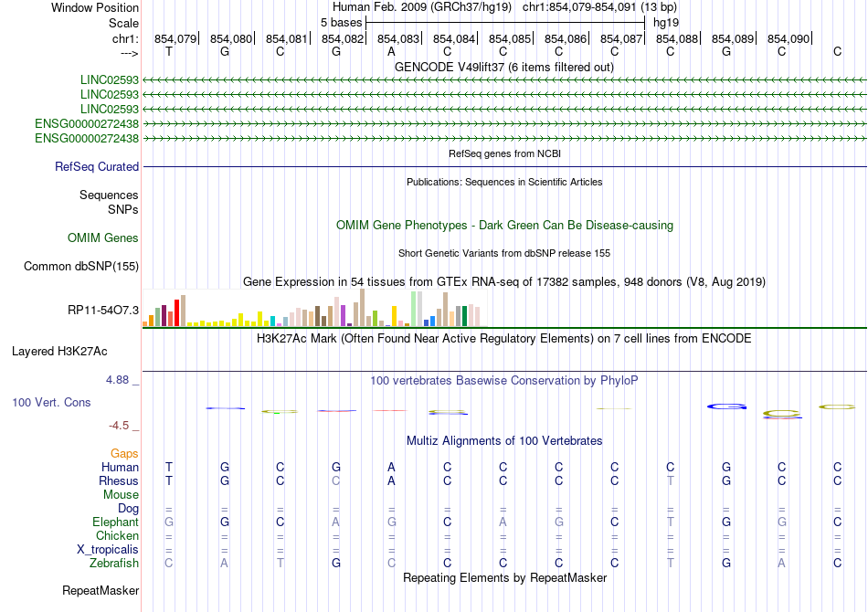This screenshot has height=612, width=868.
Task: Select the Zebrafish alignment row label
Action: (x=114, y=563)
